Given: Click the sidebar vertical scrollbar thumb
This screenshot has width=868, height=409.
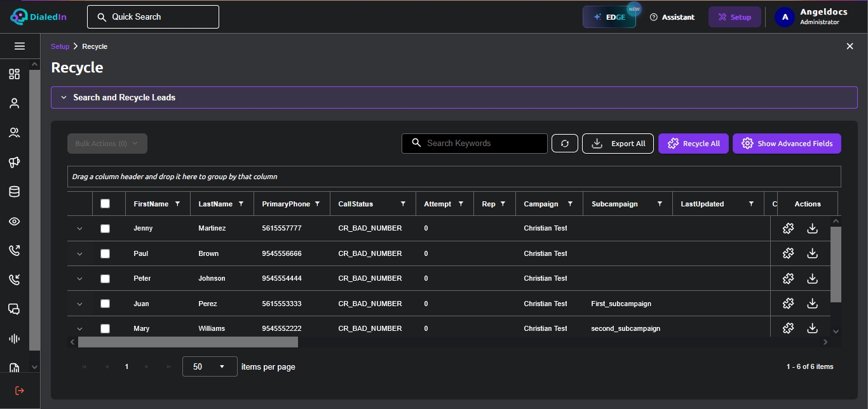Looking at the screenshot, I should coord(34,210).
